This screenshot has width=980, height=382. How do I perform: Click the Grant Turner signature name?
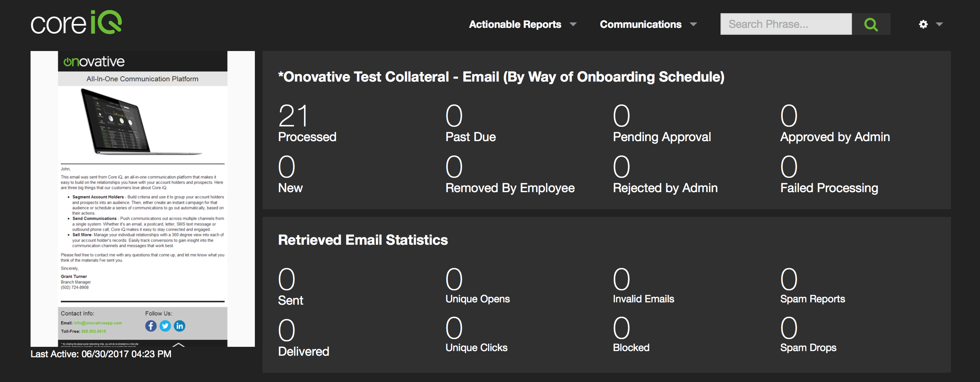(74, 276)
